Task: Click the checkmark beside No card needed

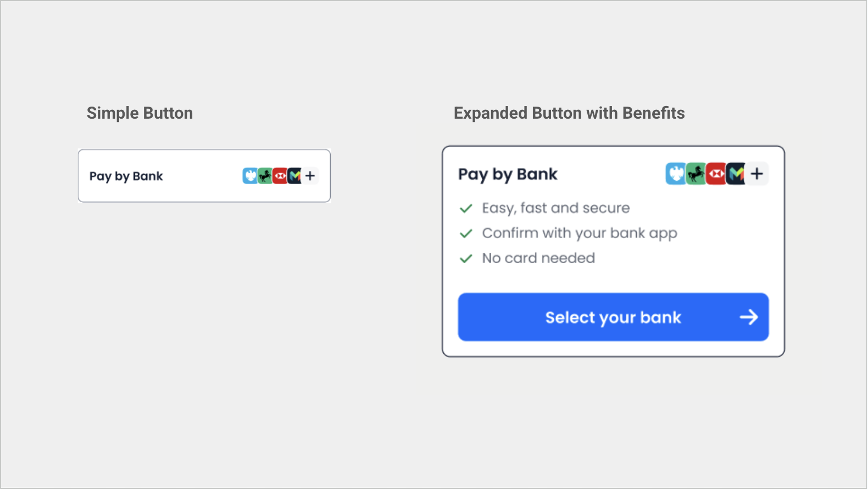Action: click(466, 258)
